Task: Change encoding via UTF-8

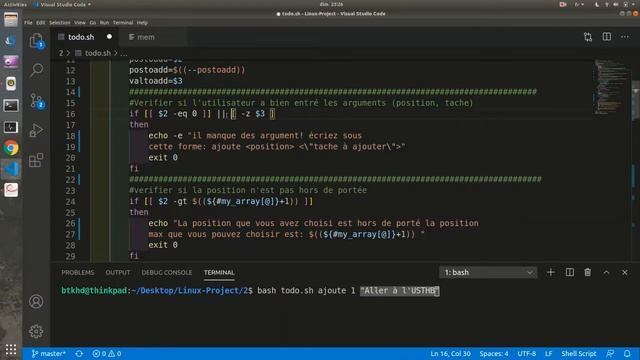Action: point(527,353)
